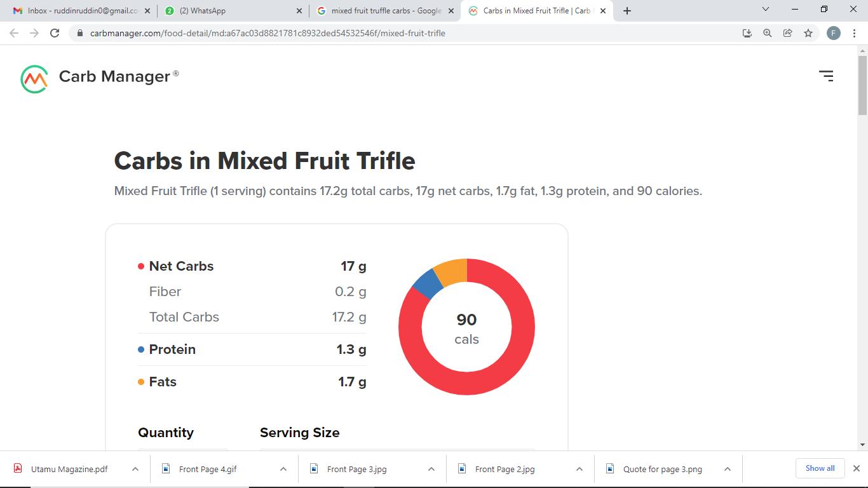Expand options for Front Page 4.gif download

283,469
